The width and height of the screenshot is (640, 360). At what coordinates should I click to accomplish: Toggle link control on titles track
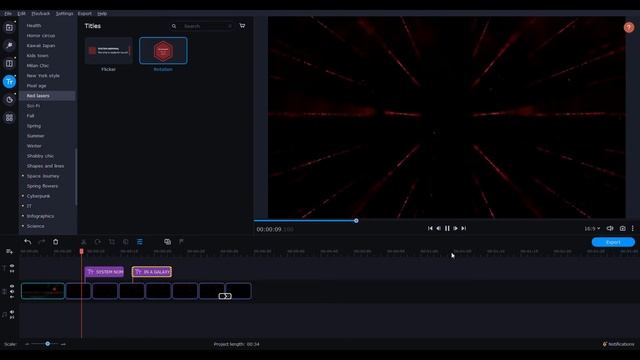tap(12, 271)
